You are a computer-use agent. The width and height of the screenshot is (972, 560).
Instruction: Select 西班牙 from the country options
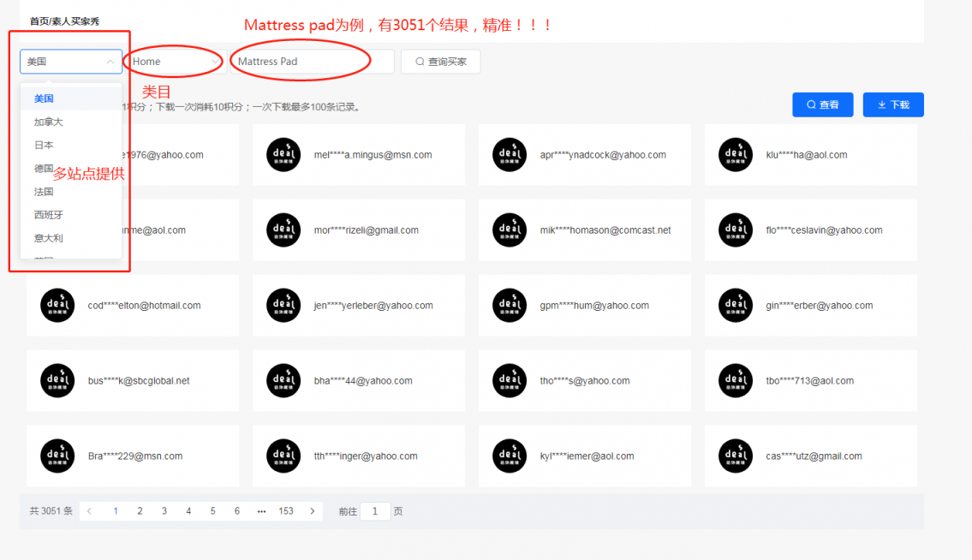49,215
